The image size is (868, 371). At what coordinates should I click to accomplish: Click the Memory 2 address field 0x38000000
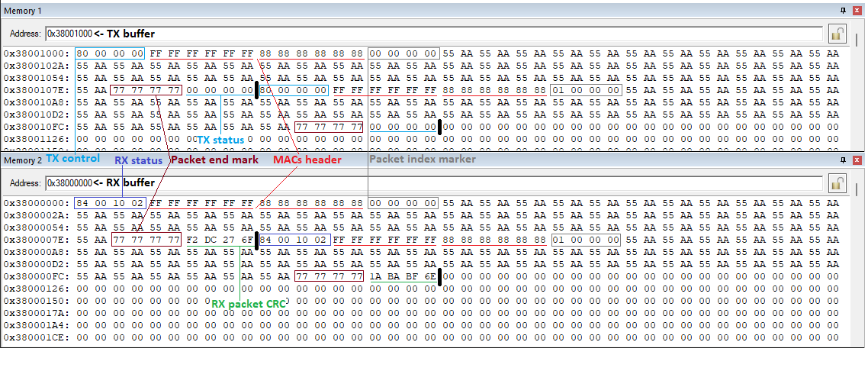pos(69,183)
